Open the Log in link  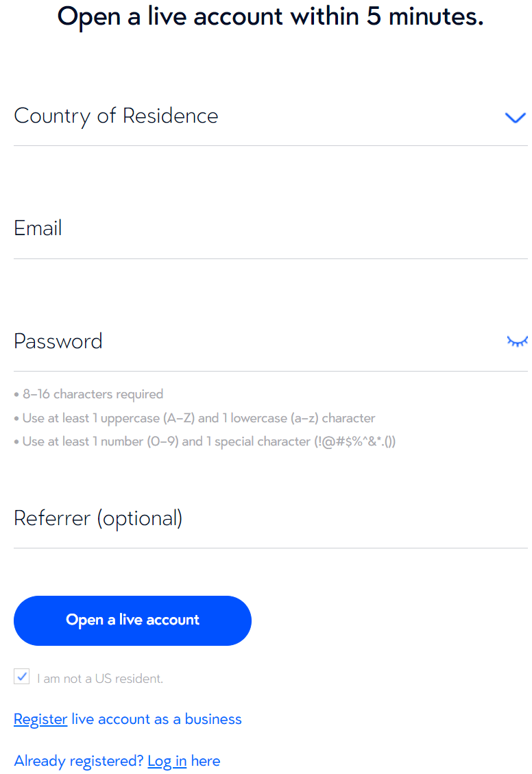[x=167, y=761]
